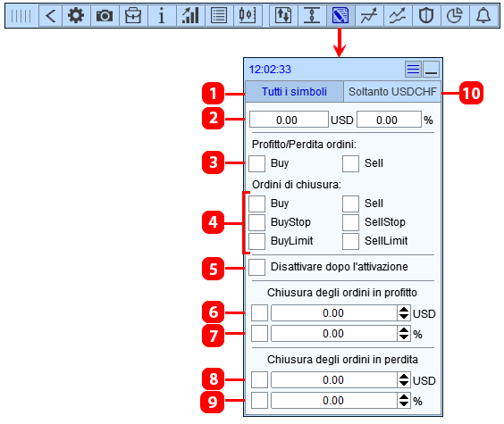Open the panel hamburger menu
504x424 pixels.
[x=413, y=69]
